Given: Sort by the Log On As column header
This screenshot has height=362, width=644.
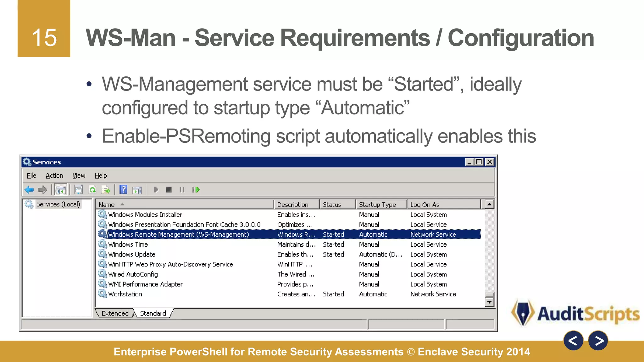Looking at the screenshot, I should tap(444, 204).
